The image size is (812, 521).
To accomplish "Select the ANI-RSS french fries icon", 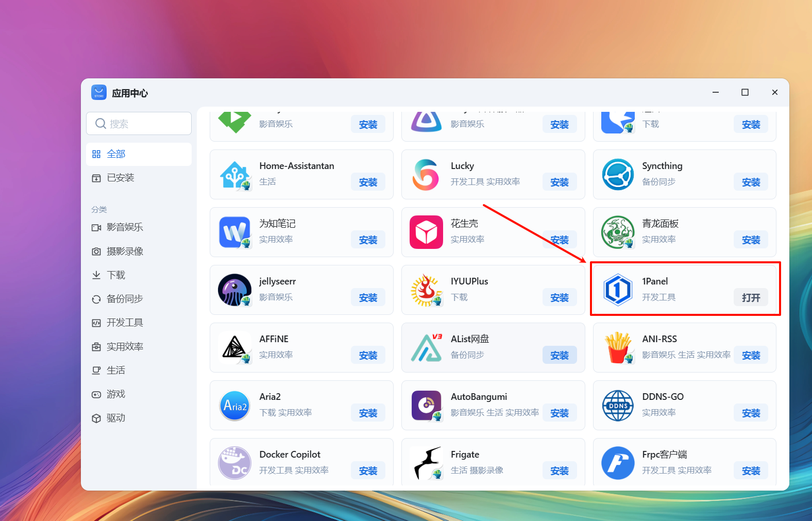I will coord(618,348).
